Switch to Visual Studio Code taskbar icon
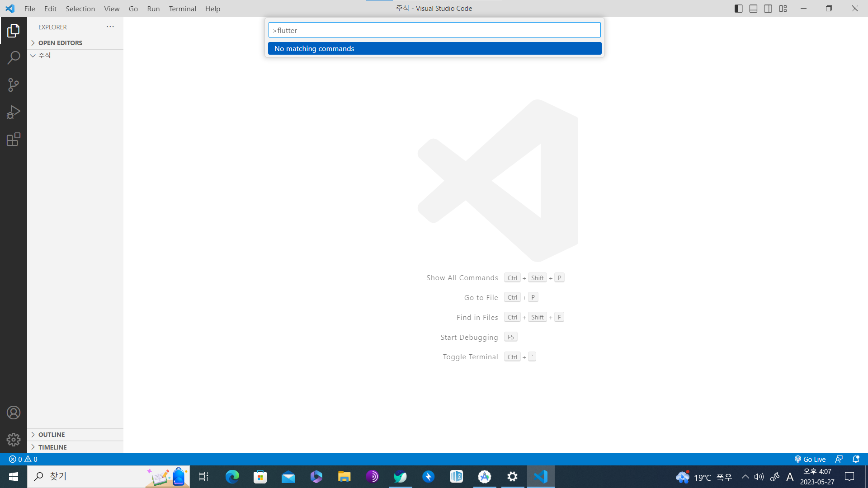The height and width of the screenshot is (488, 868). 541,477
